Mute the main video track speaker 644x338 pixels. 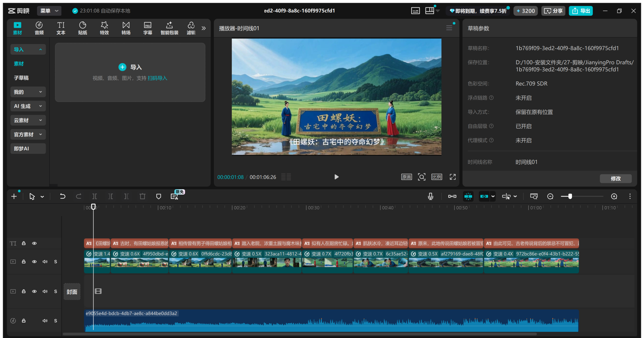pyautogui.click(x=45, y=262)
